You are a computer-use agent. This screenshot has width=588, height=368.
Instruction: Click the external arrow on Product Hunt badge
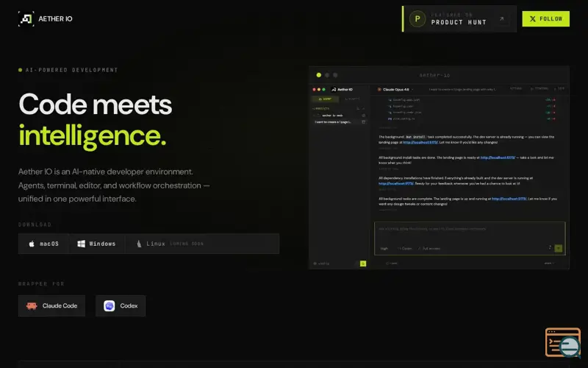point(502,19)
